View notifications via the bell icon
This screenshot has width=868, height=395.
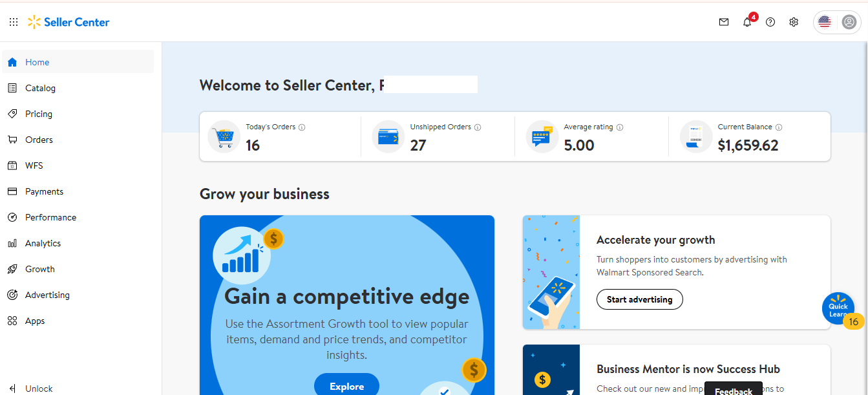point(747,22)
